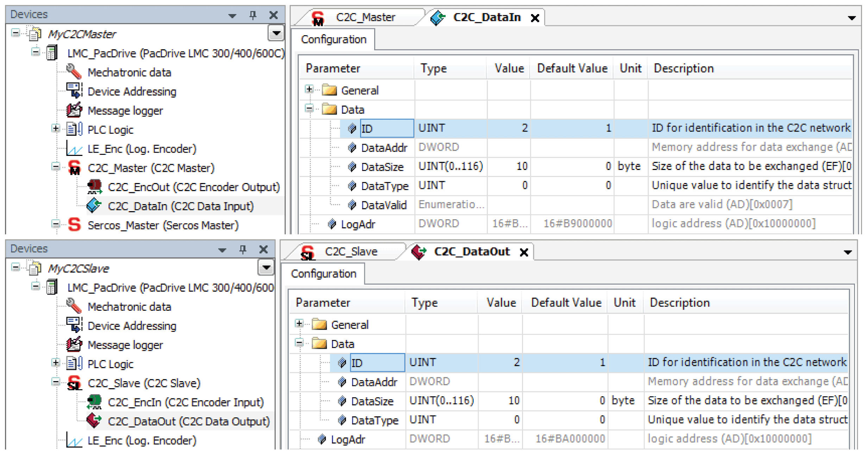The height and width of the screenshot is (454, 868).
Task: Switch to the C2C_Slave editor tab
Action: (351, 252)
